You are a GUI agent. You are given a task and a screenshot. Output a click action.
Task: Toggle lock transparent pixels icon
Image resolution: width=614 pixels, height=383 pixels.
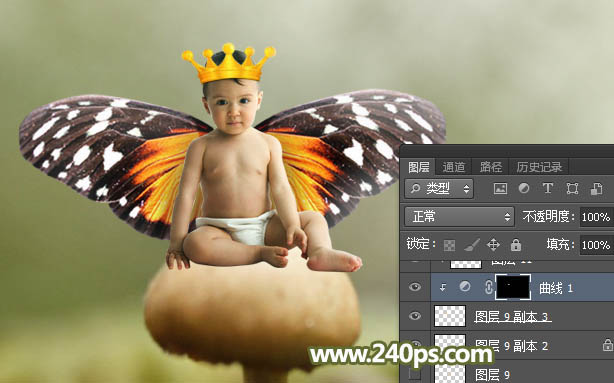(449, 245)
